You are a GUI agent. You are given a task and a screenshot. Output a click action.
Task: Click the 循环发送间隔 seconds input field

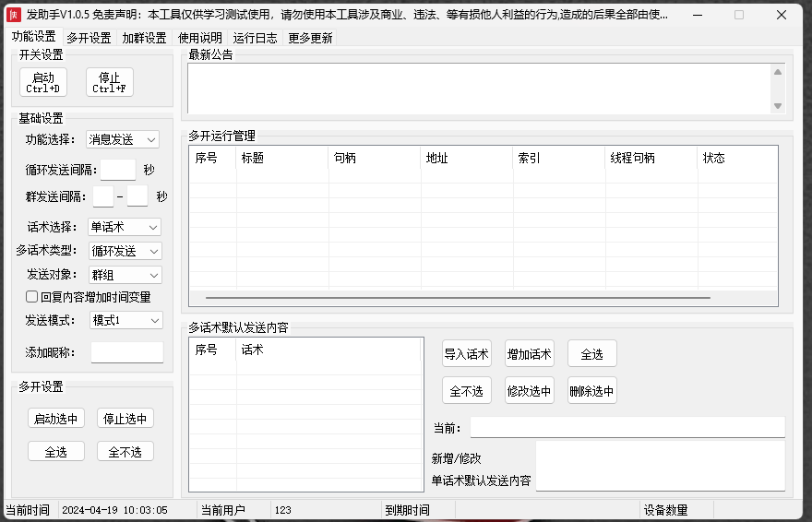click(117, 170)
